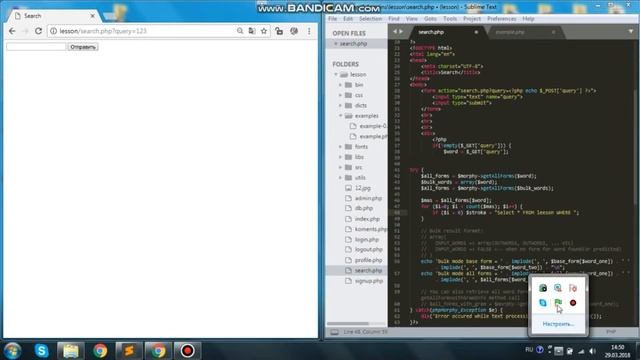Click the search text input on the page

[x=36, y=47]
